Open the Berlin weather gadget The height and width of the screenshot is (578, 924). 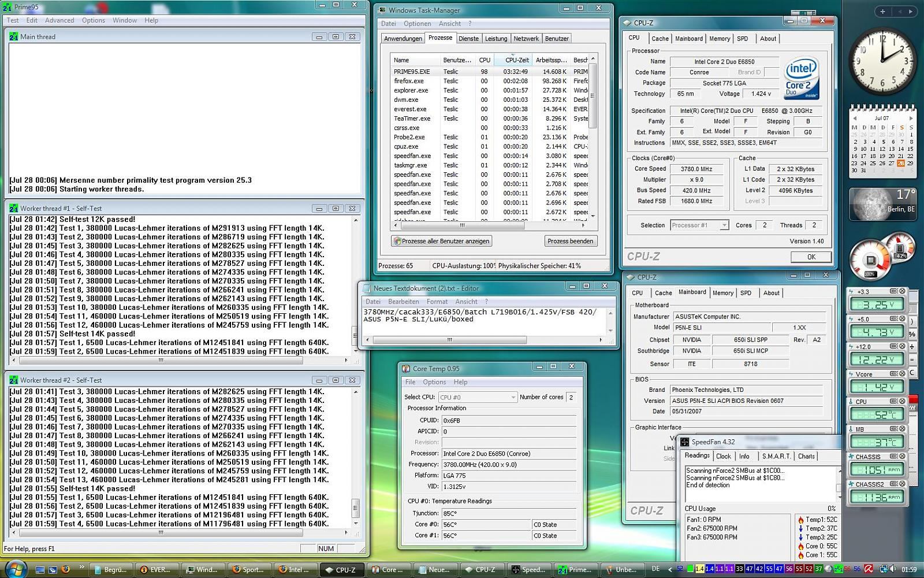point(882,203)
